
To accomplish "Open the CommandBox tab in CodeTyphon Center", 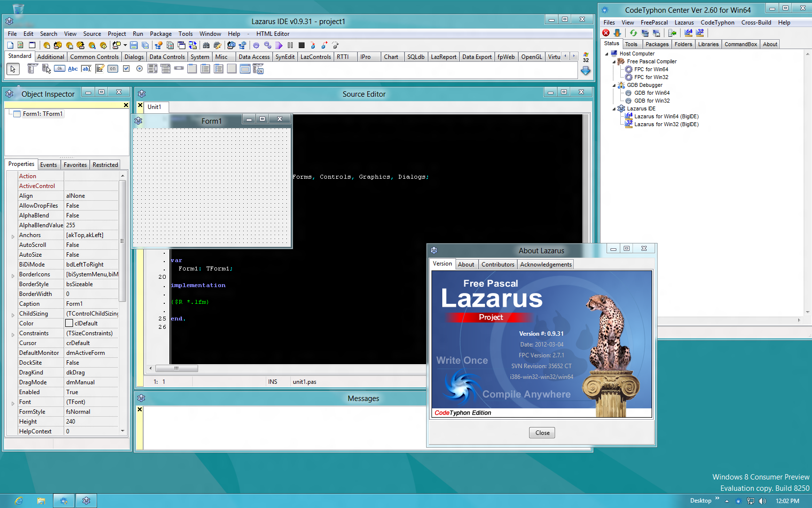I will (x=741, y=44).
